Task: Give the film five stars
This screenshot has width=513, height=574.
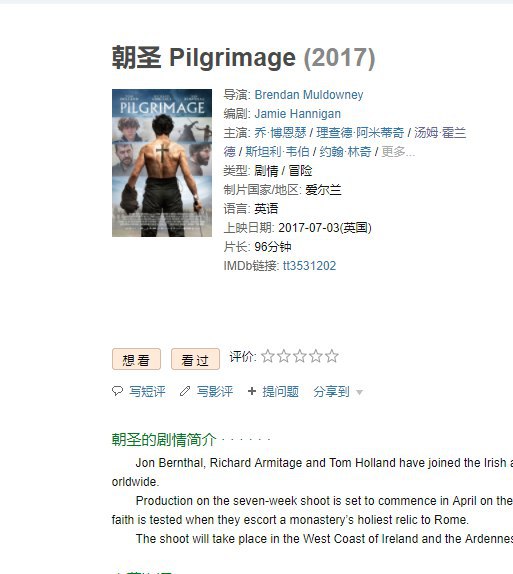Action: [332, 356]
